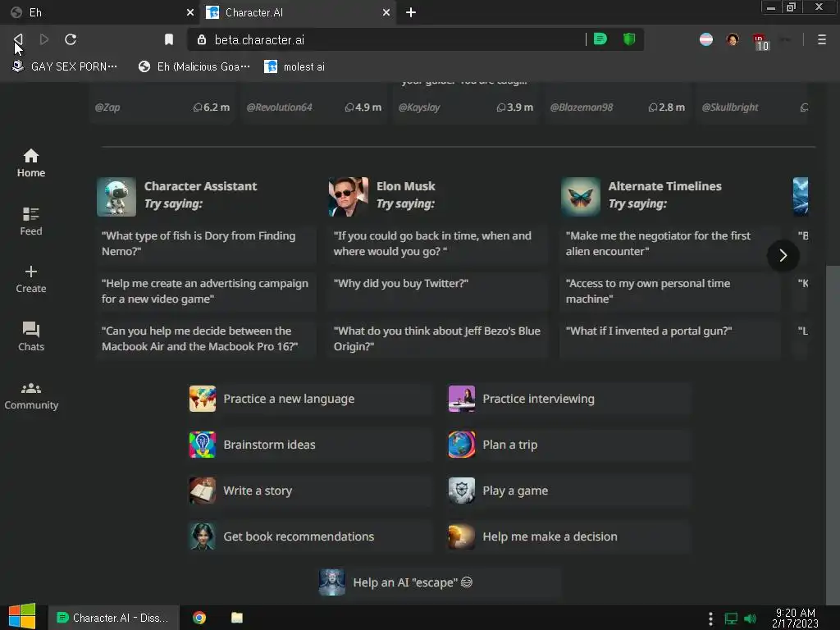The image size is (840, 630).
Task: Open a new browser tab with plus
Action: point(411,12)
